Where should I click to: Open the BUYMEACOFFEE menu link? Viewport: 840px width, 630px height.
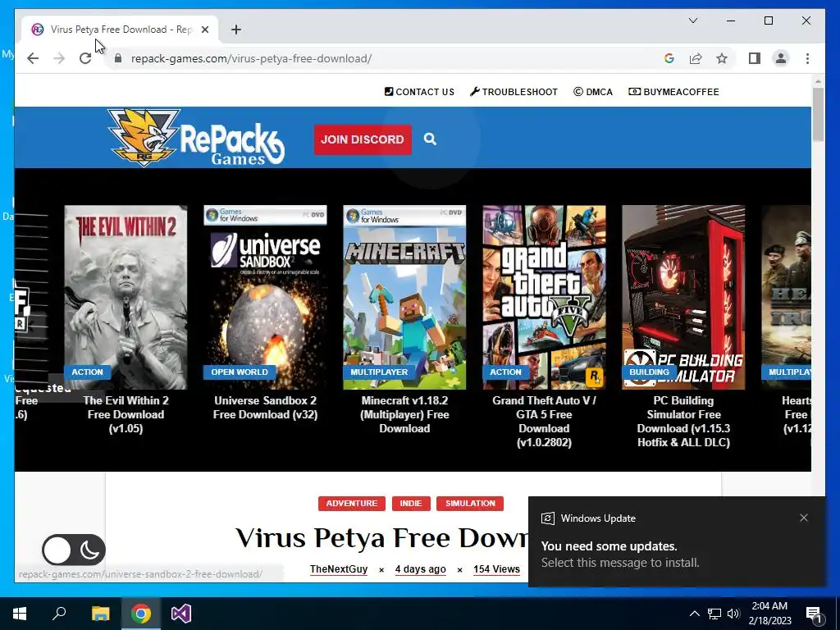674,92
